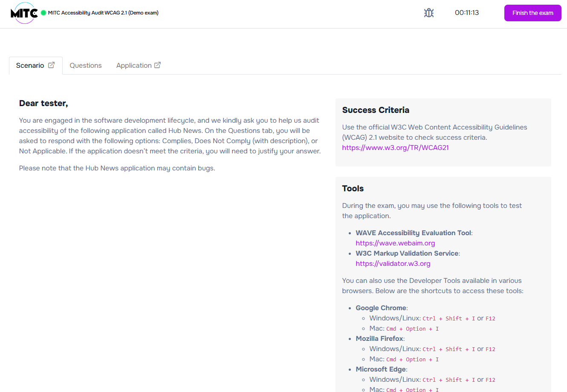Screen dimensions: 567x392
Task: Click the Dear tester heading
Action: 43,103
